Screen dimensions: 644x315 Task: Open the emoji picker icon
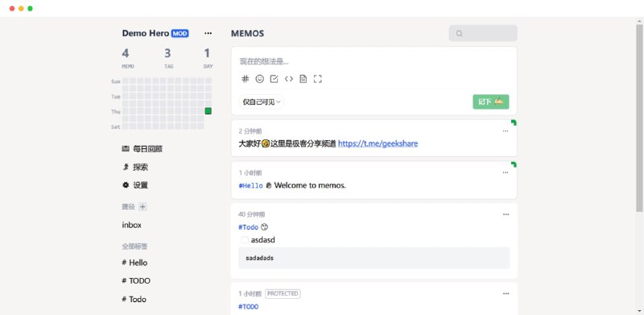(259, 79)
